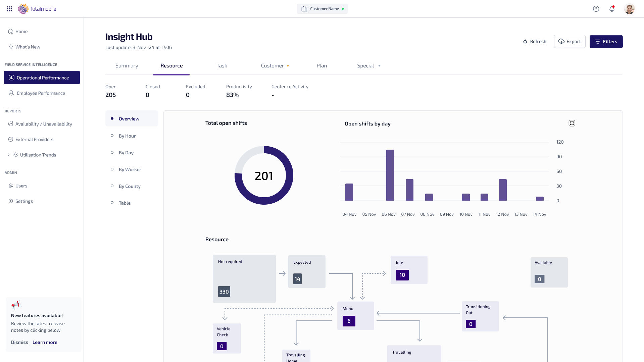Click the tallest bar for 06 Nov
Image resolution: width=644 pixels, height=362 pixels.
[x=390, y=175]
